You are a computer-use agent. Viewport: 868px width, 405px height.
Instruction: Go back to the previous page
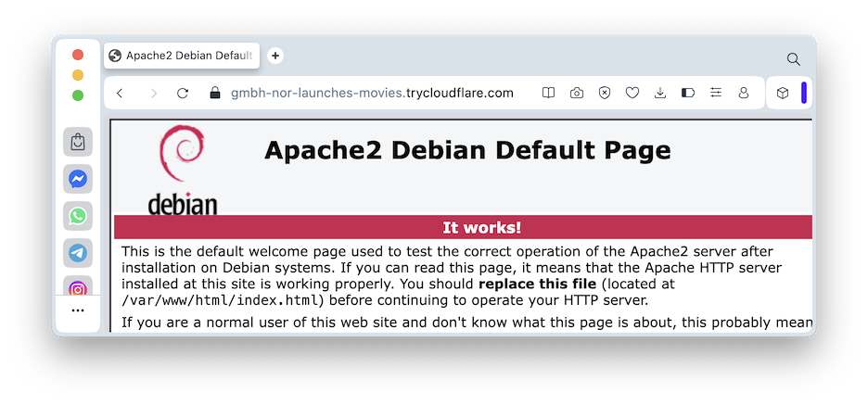(x=120, y=93)
